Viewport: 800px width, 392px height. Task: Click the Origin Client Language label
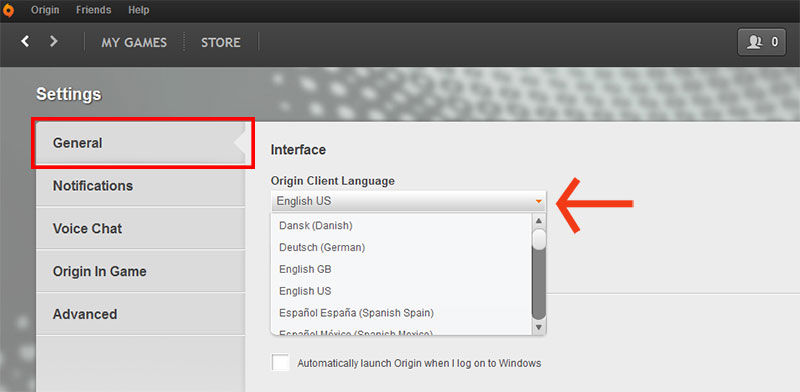(x=332, y=181)
